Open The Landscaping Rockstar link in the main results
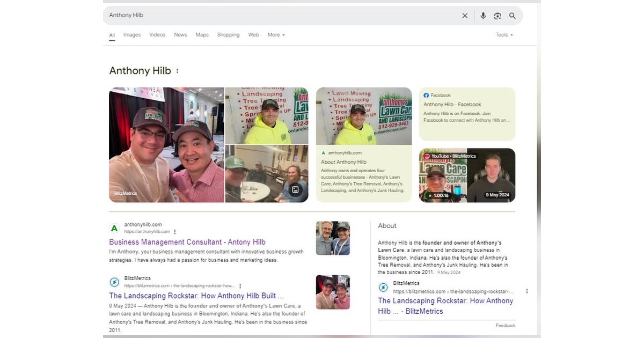This screenshot has width=644, height=338. click(x=196, y=296)
